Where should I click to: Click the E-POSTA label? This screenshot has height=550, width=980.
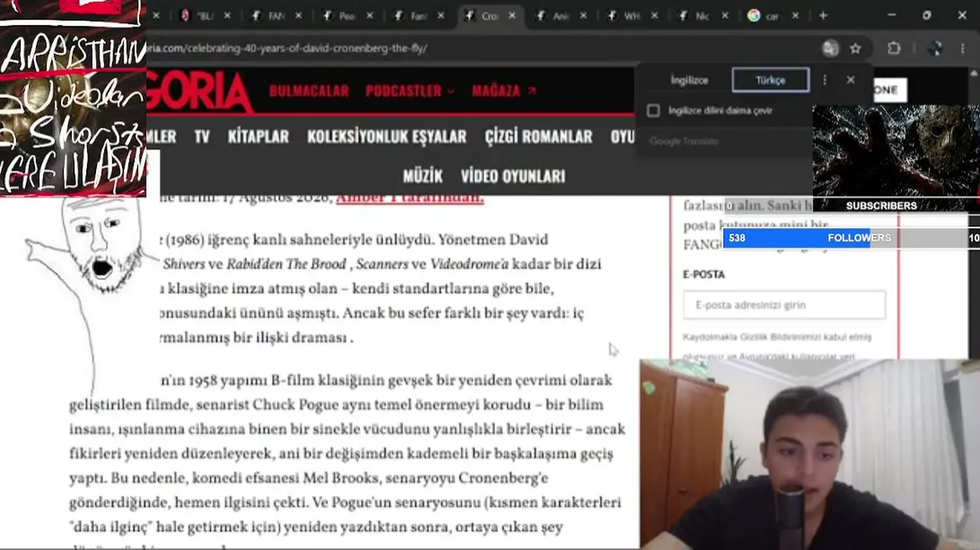coord(704,274)
